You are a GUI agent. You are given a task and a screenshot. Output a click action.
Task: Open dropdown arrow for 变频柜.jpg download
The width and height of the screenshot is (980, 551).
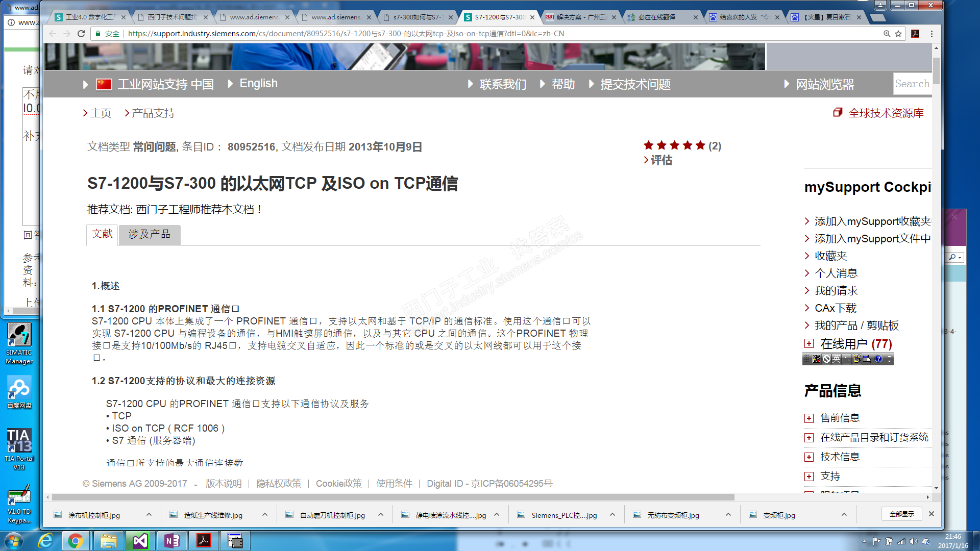coord(844,515)
